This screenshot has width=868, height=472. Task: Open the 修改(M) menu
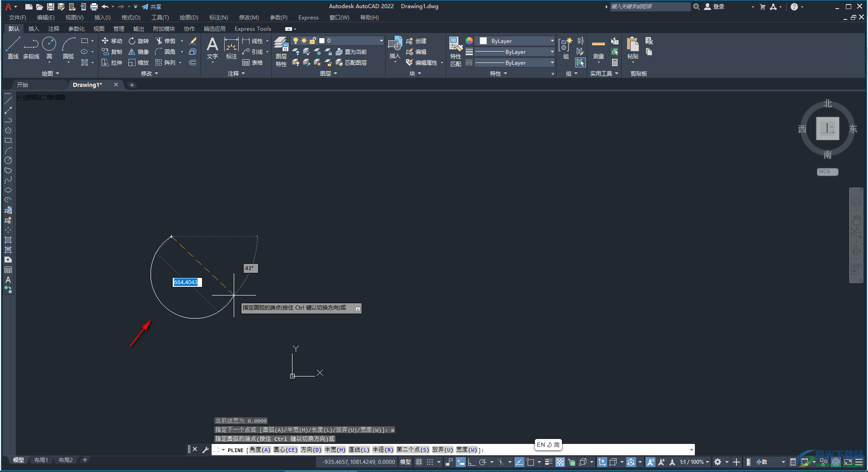point(249,18)
